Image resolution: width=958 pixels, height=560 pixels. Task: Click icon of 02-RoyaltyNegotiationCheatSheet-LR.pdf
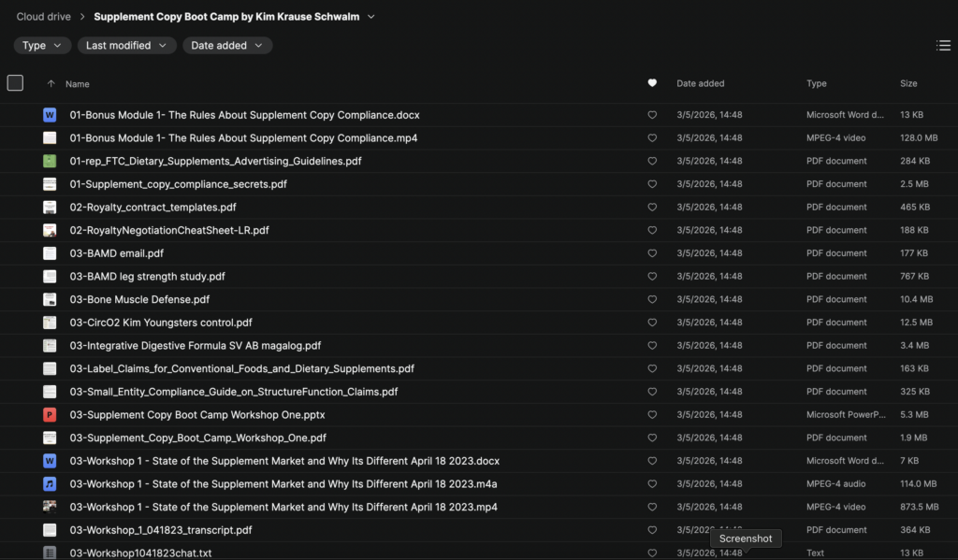click(x=50, y=230)
